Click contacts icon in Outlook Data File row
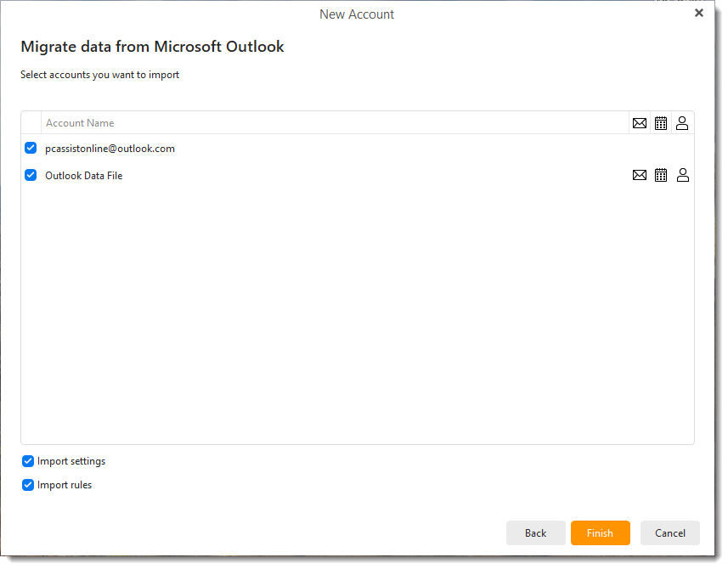This screenshot has width=728, height=569. (682, 176)
